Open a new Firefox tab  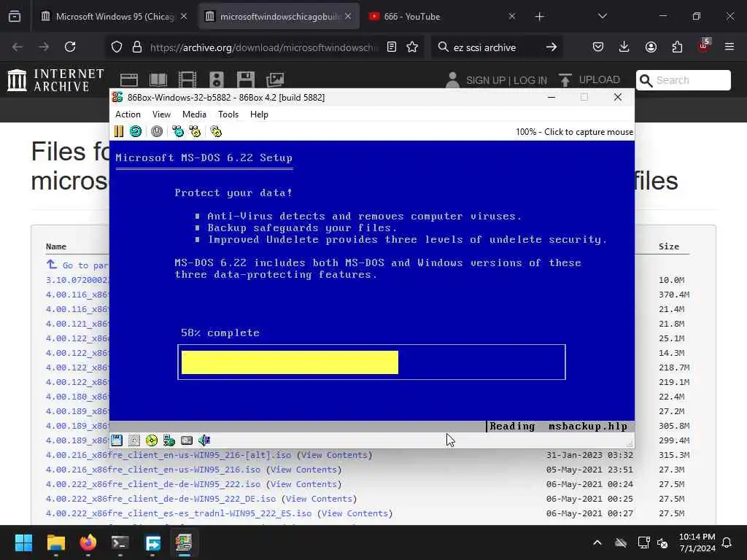(x=539, y=17)
